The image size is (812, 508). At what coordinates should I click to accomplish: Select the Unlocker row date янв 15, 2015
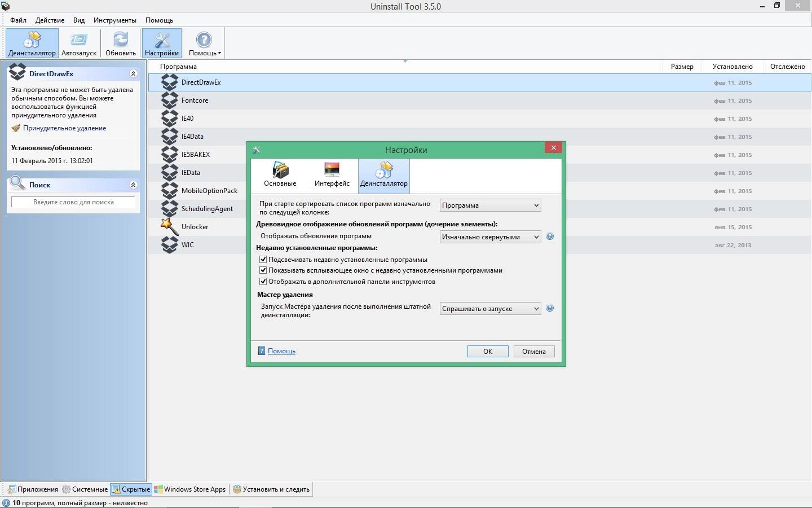click(x=733, y=227)
